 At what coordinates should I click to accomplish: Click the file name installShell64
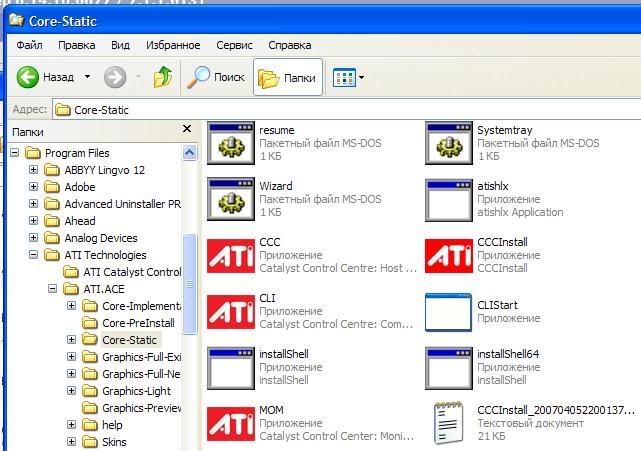pyautogui.click(x=508, y=354)
